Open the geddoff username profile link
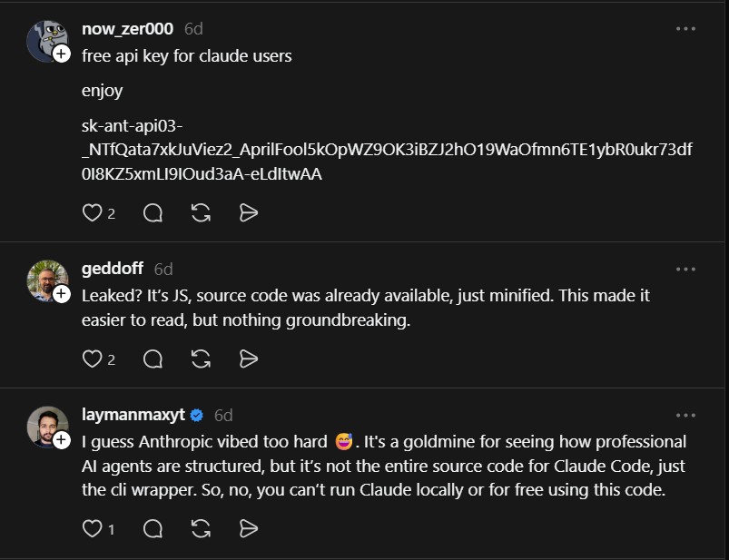The height and width of the screenshot is (560, 729). point(113,269)
